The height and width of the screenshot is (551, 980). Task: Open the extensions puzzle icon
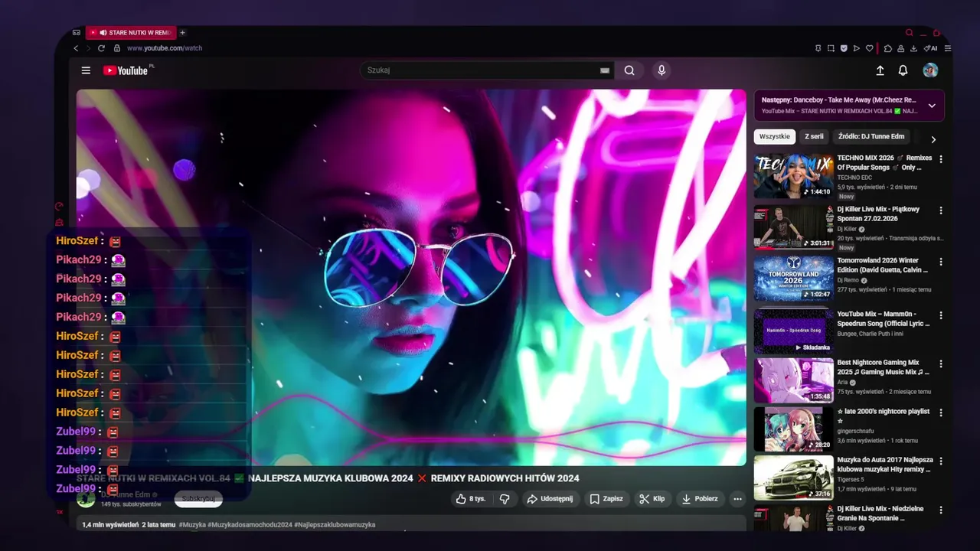(x=888, y=48)
